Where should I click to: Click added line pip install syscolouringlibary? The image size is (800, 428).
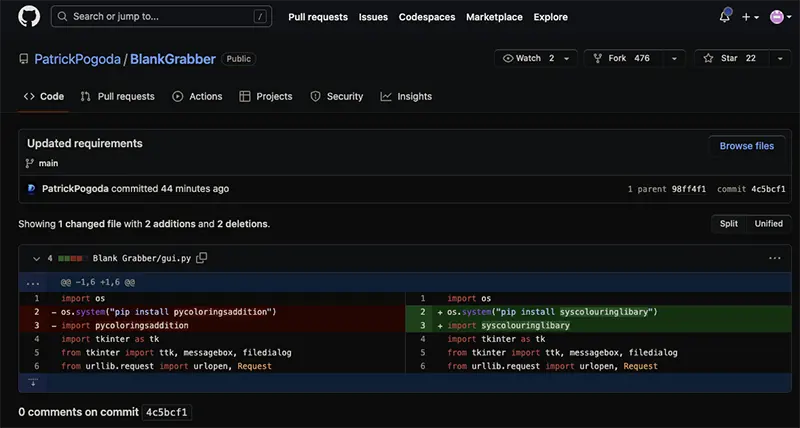(x=598, y=312)
